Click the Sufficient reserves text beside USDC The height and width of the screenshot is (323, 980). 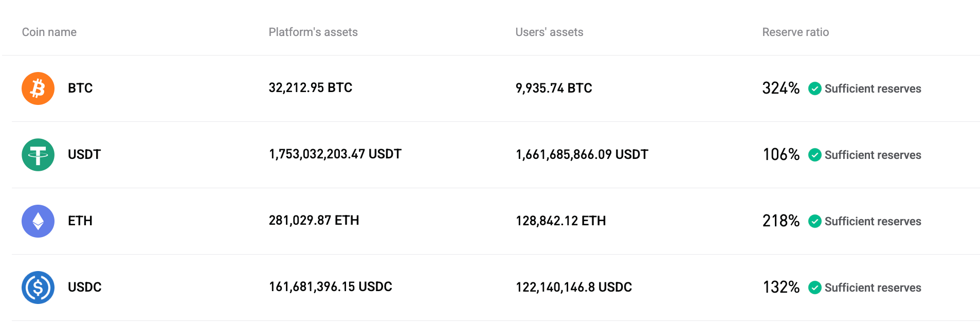coord(873,288)
